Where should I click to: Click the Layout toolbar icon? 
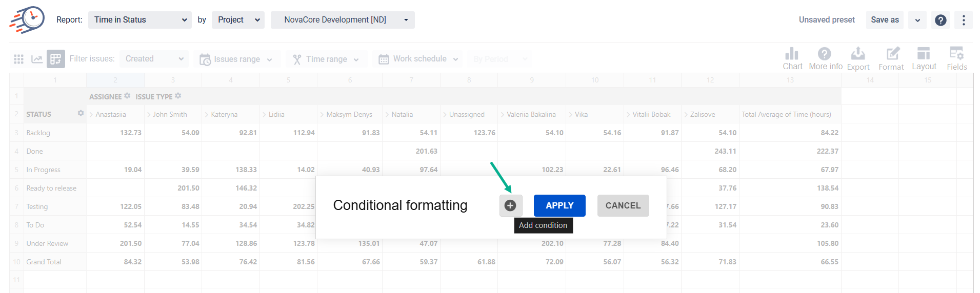pos(924,58)
